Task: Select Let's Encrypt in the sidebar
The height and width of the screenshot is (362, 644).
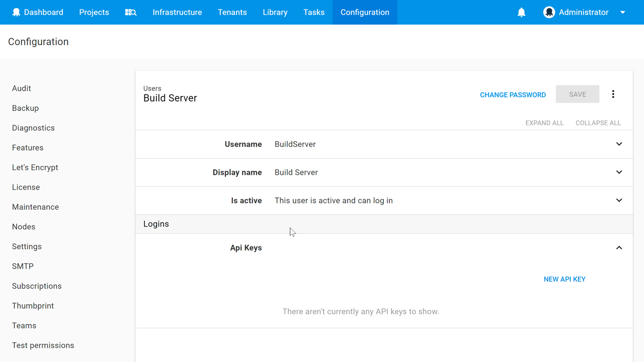Action: [x=35, y=167]
